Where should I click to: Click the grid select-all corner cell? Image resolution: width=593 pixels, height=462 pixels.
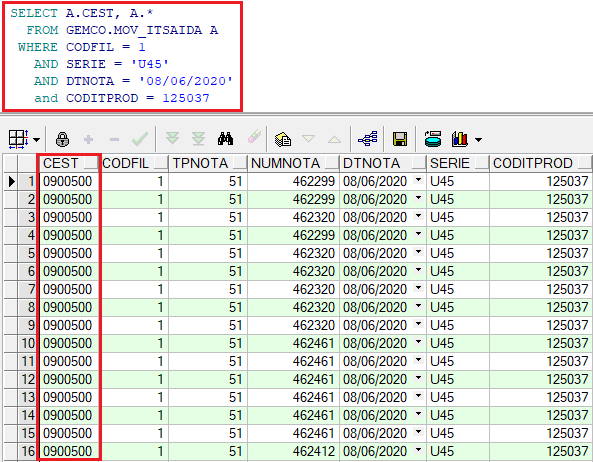pos(10,163)
